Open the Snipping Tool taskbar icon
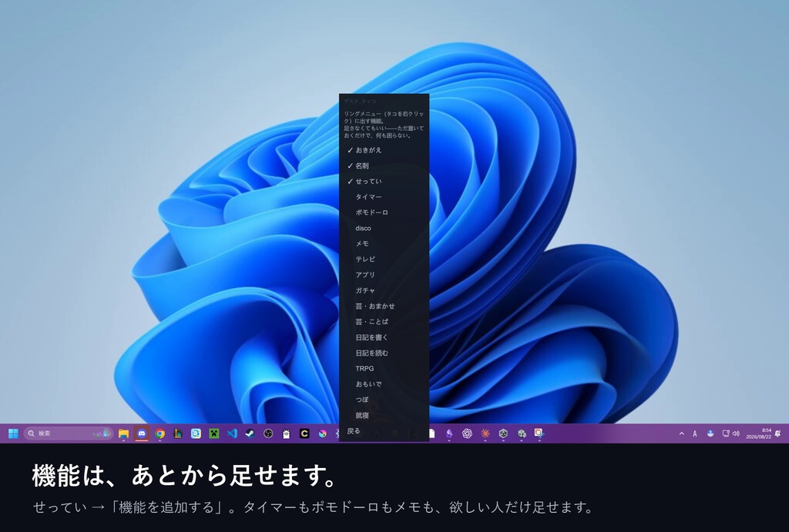Image resolution: width=789 pixels, height=532 pixels. point(539,433)
